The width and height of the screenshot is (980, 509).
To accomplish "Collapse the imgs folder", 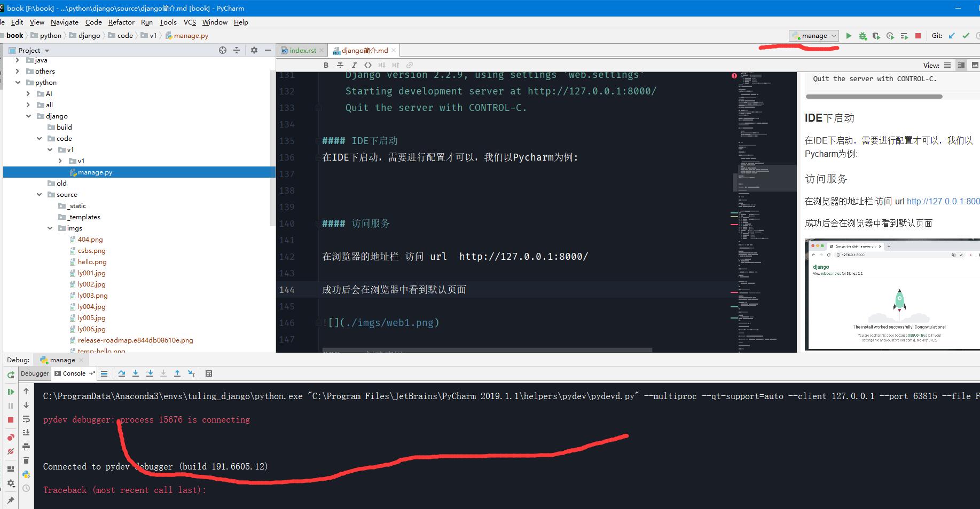I will pos(50,228).
